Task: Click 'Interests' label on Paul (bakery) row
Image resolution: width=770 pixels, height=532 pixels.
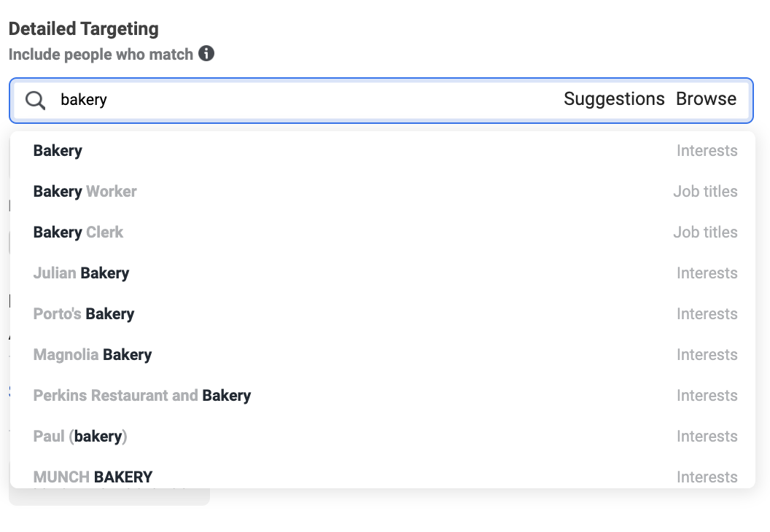Action: pos(707,437)
